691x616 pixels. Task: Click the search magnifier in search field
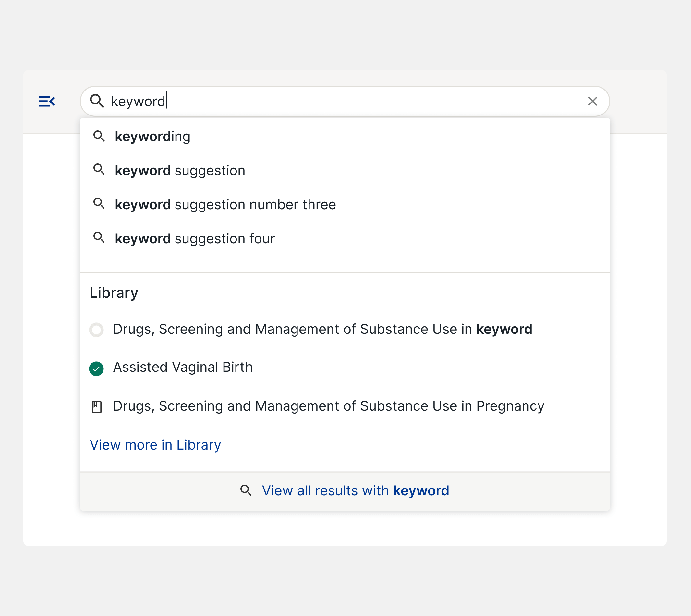coord(97,101)
